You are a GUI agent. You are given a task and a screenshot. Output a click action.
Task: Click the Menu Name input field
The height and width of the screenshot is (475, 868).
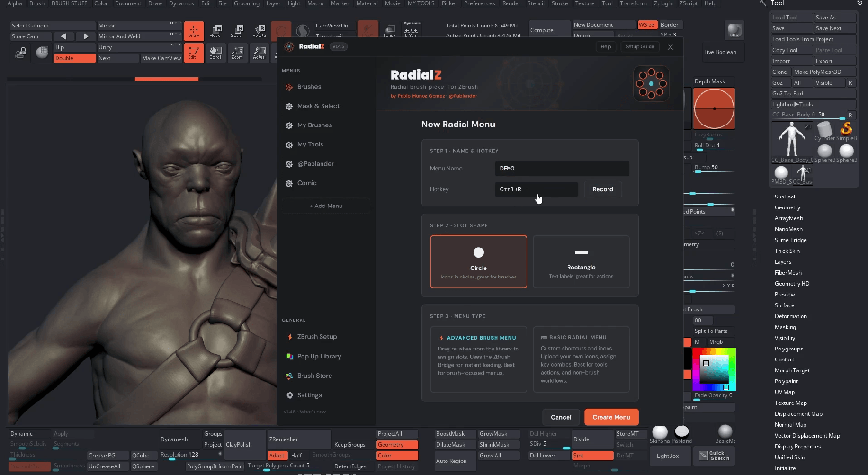pyautogui.click(x=562, y=169)
